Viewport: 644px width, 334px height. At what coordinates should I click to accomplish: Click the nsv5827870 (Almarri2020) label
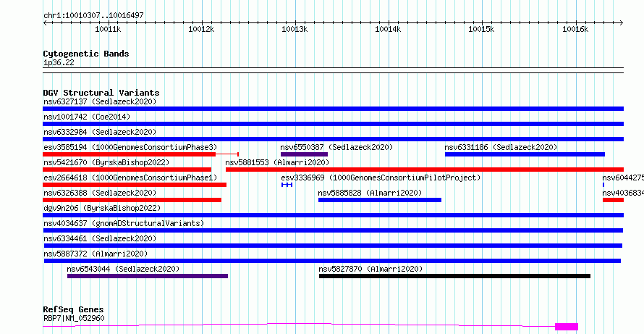pos(371,269)
